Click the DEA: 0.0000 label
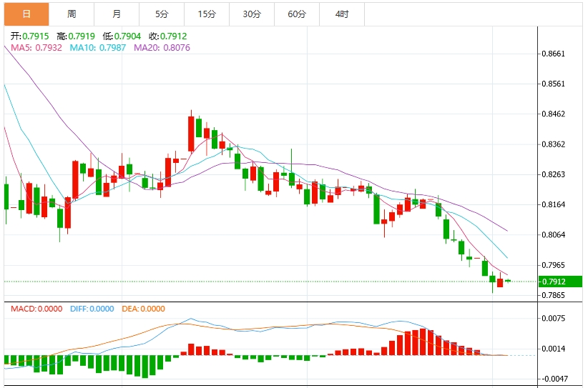 (x=143, y=309)
